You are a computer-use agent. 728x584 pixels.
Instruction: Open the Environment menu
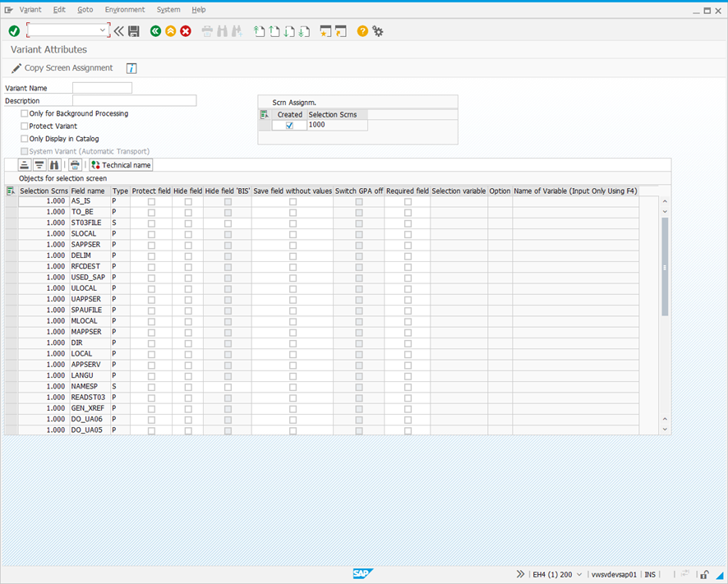click(125, 10)
